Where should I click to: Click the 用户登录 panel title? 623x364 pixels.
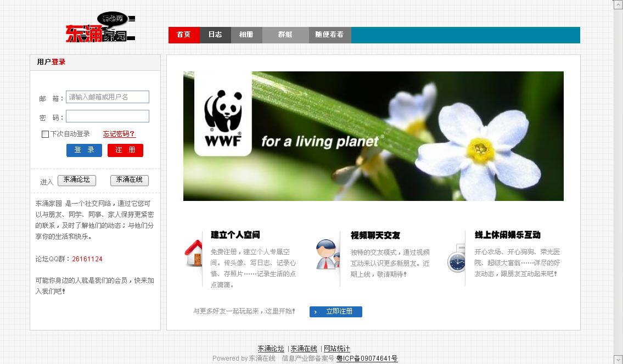point(51,62)
